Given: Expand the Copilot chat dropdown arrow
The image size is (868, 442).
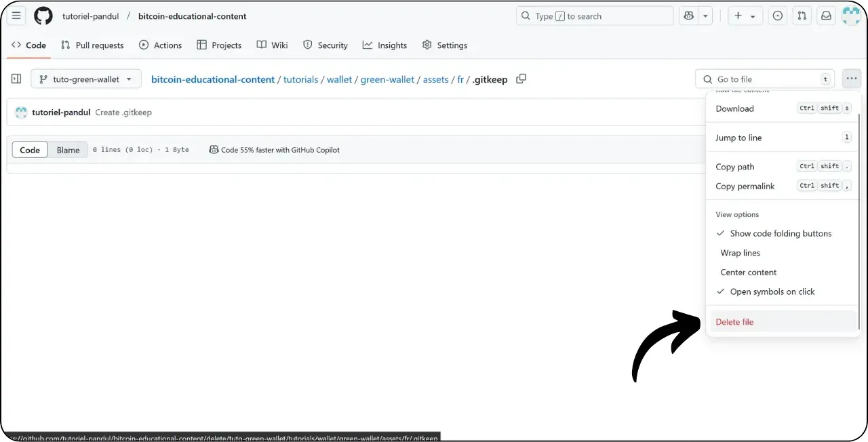Looking at the screenshot, I should coord(705,16).
